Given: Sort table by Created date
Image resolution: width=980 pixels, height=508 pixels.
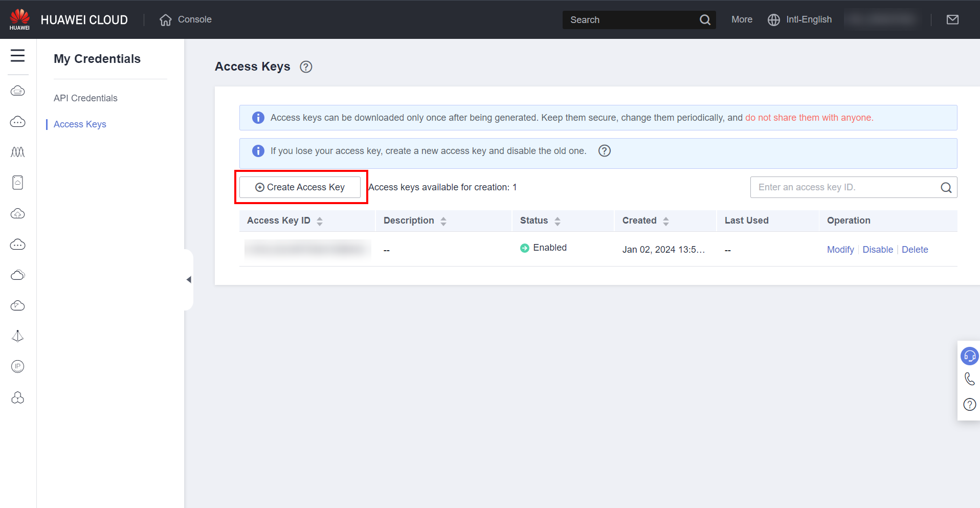Looking at the screenshot, I should point(665,221).
